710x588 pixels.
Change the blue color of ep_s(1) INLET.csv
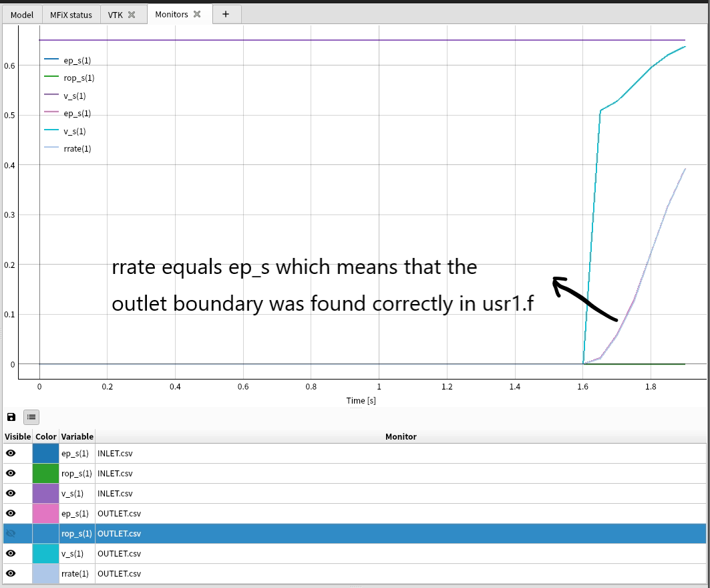click(45, 454)
